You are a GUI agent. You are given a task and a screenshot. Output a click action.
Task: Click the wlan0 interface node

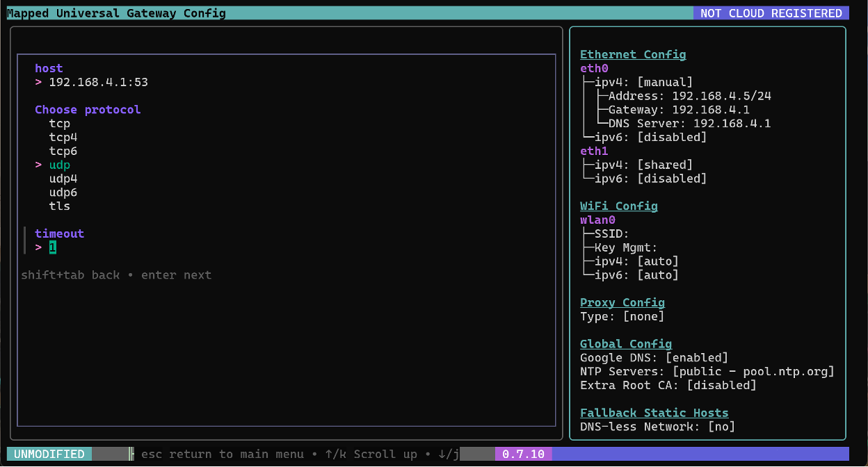(598, 220)
